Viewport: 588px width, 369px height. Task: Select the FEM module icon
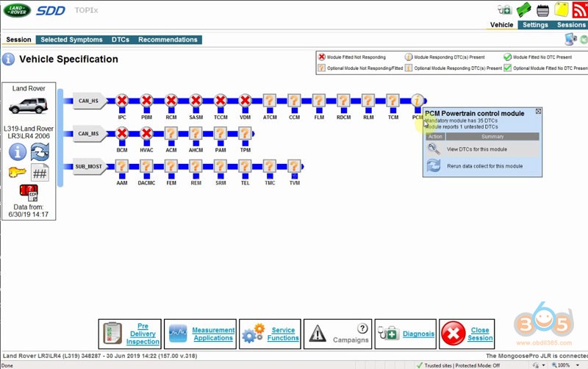(171, 166)
